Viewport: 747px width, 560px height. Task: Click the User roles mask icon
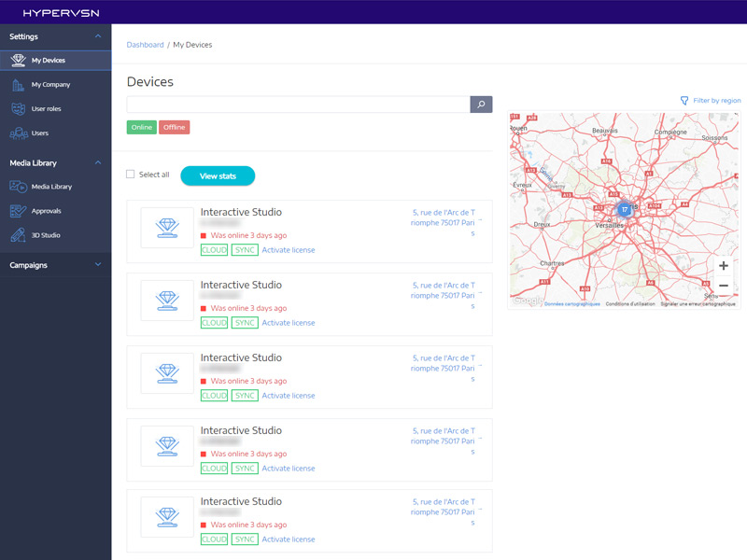click(18, 108)
